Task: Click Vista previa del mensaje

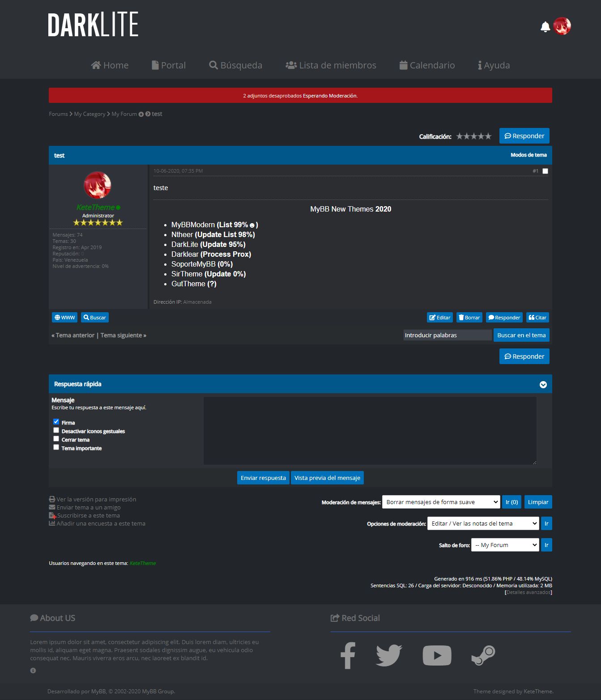Action: click(x=327, y=478)
